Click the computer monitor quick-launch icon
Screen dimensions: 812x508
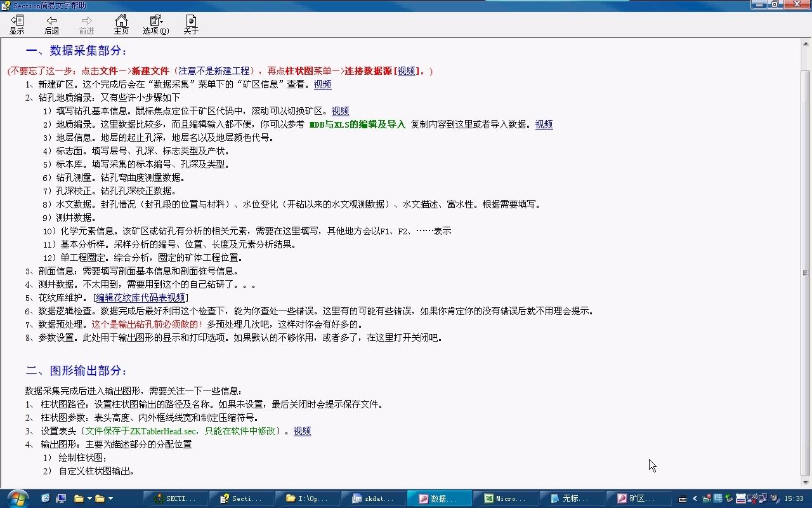[x=61, y=498]
